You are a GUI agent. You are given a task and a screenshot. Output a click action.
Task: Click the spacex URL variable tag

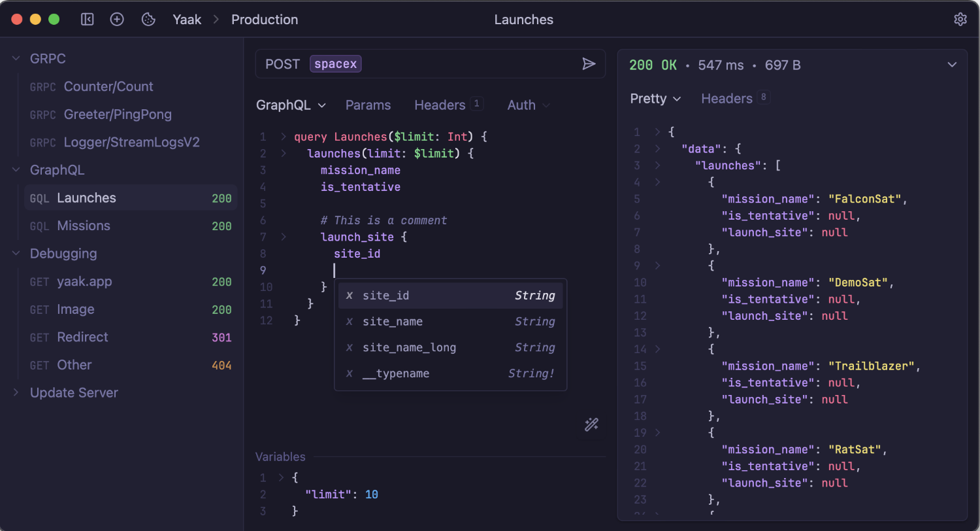coord(336,64)
